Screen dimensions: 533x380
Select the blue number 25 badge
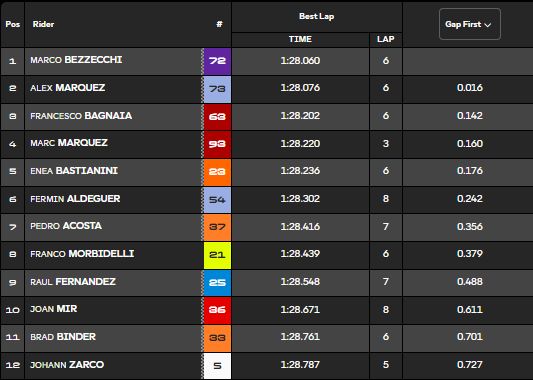click(217, 283)
